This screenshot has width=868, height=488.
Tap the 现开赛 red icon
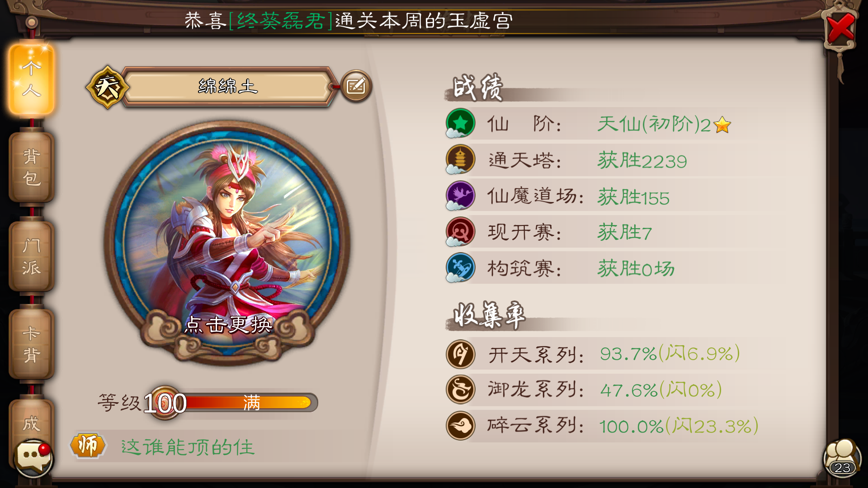tap(460, 232)
